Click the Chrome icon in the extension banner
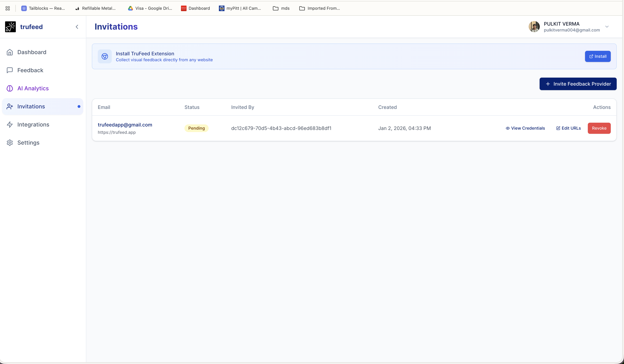624x364 pixels. pos(105,56)
